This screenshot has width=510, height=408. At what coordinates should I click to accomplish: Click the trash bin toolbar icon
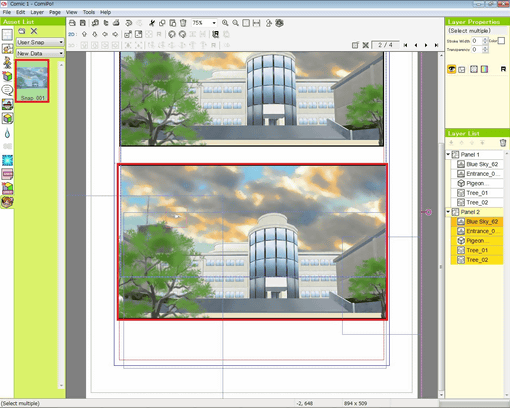click(183, 23)
